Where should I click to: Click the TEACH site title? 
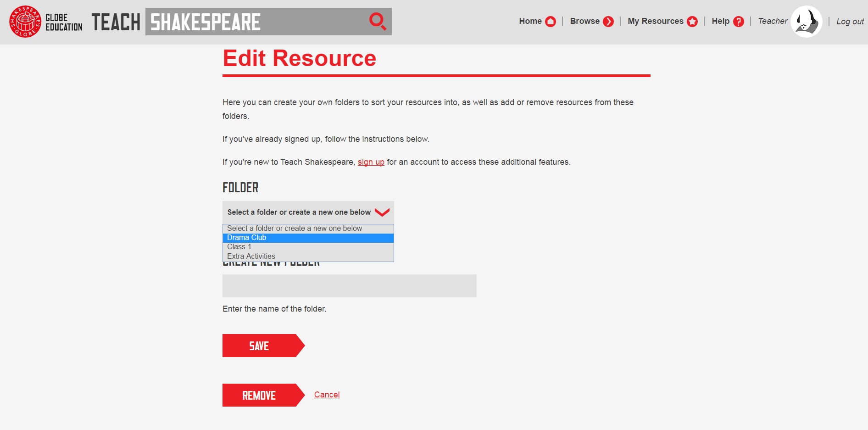click(116, 22)
